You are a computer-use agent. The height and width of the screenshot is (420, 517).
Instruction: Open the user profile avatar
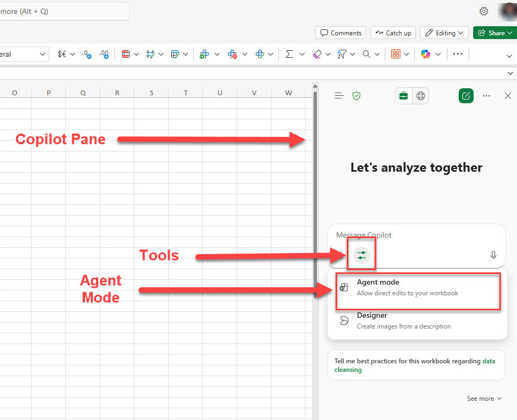(508, 11)
